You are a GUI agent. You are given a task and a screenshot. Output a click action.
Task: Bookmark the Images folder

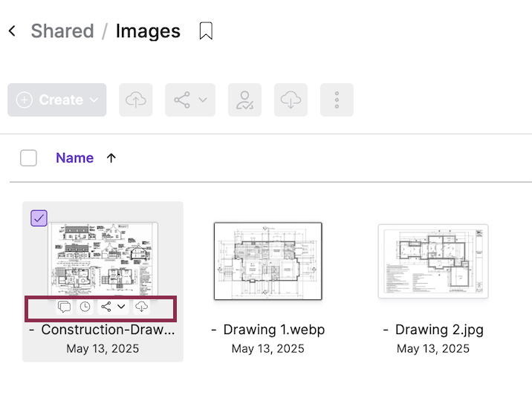tap(206, 31)
